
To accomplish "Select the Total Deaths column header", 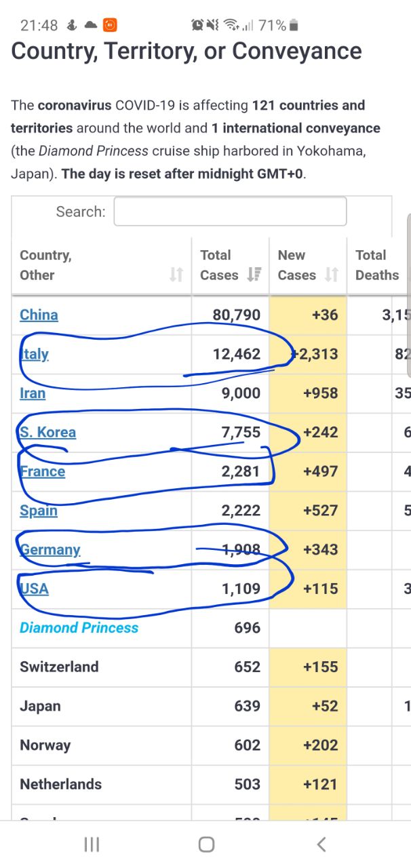I will tap(378, 265).
